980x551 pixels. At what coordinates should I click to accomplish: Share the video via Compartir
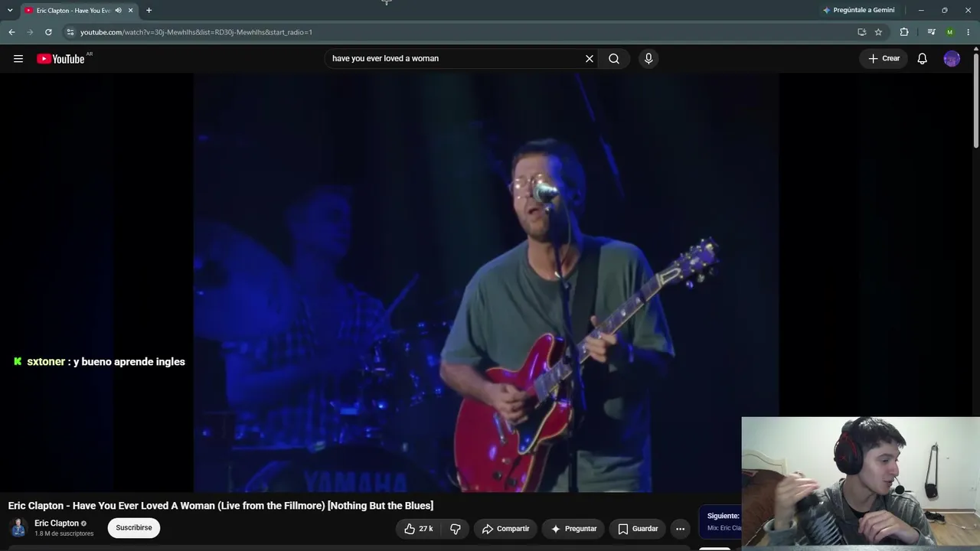505,529
